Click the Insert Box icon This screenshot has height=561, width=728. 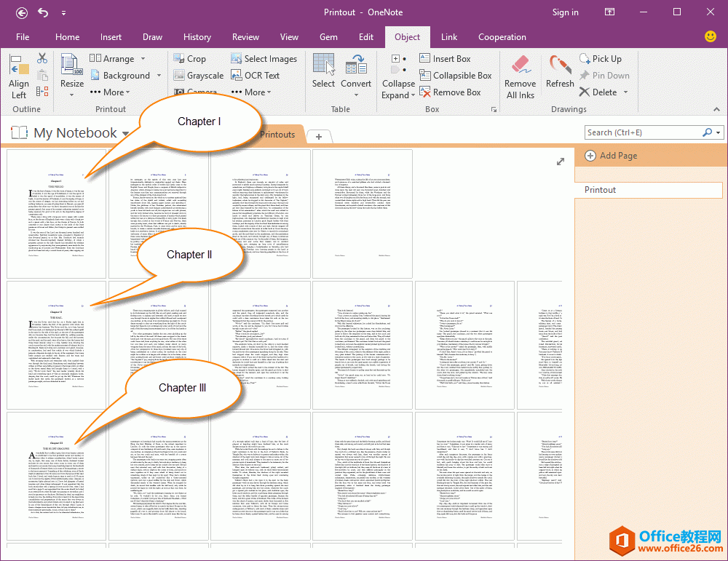tap(445, 59)
